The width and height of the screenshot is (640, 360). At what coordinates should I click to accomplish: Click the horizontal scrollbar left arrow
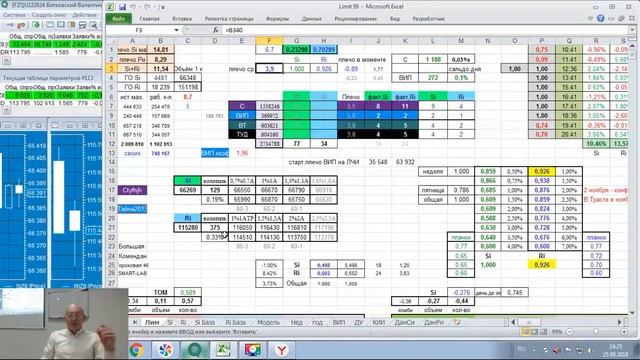[513, 322]
